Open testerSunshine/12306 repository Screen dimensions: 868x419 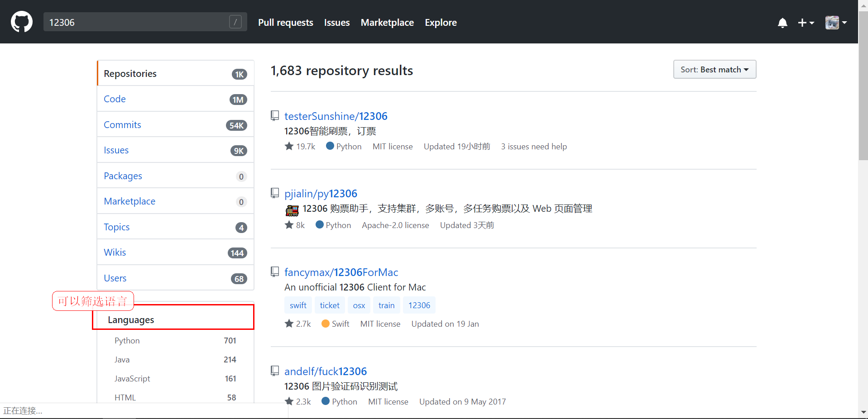336,116
